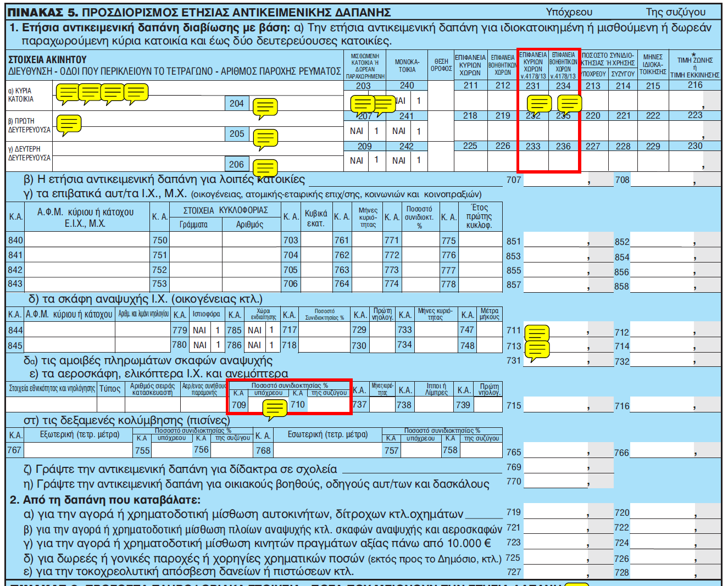Open second comment note in ΚΥΡΙΑ ΚΑΤΟΙΚΙΑ address row

click(x=90, y=94)
